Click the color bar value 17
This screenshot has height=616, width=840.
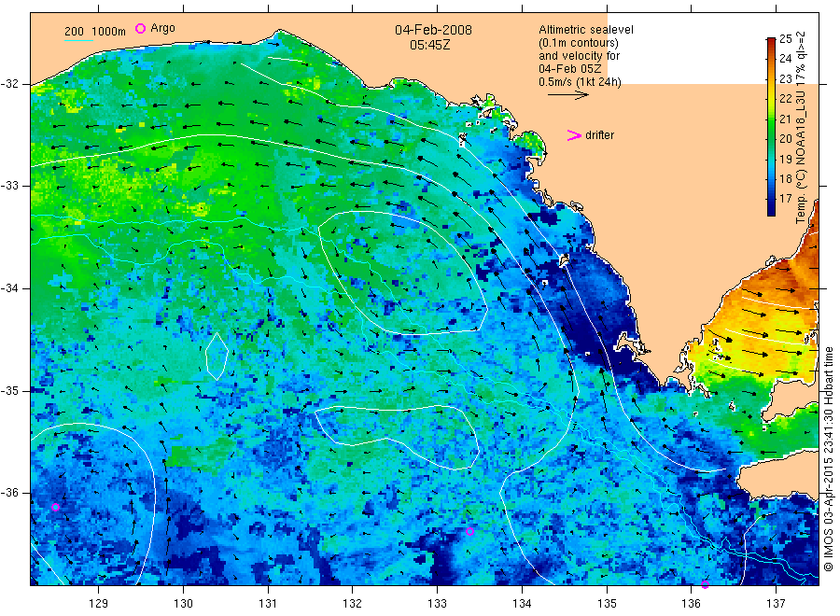pos(785,199)
